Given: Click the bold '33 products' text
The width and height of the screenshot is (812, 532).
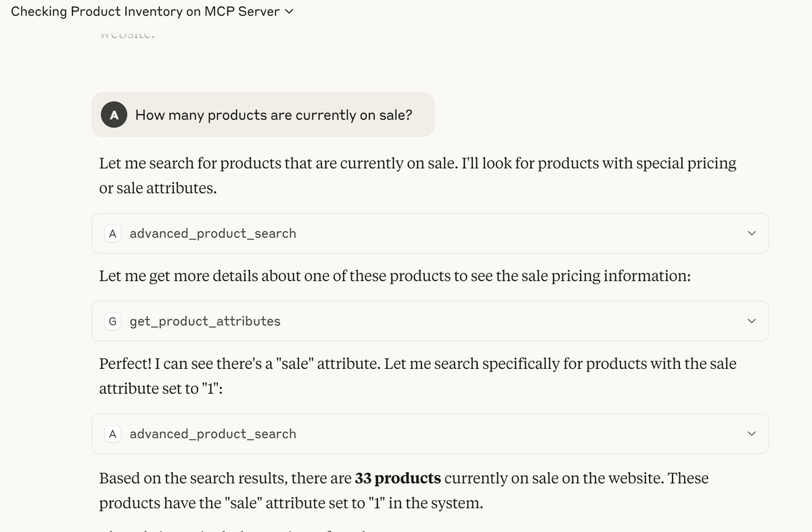Looking at the screenshot, I should 398,479.
